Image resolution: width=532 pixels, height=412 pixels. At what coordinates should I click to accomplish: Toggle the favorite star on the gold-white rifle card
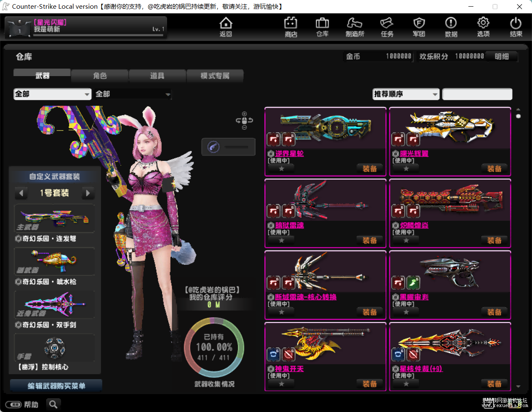406,169
